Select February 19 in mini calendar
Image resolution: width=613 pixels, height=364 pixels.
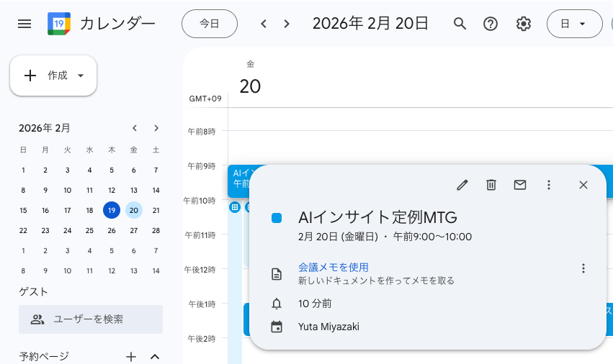[x=111, y=210]
